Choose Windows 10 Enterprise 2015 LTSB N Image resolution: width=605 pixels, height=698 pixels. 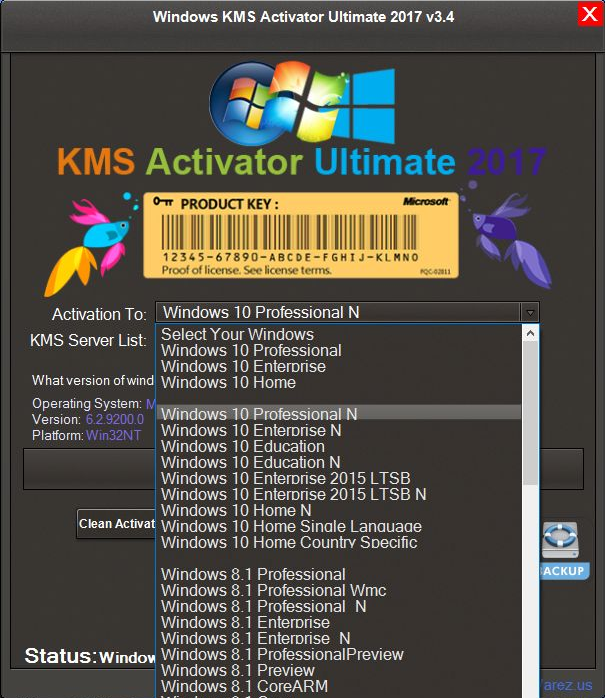click(339, 494)
